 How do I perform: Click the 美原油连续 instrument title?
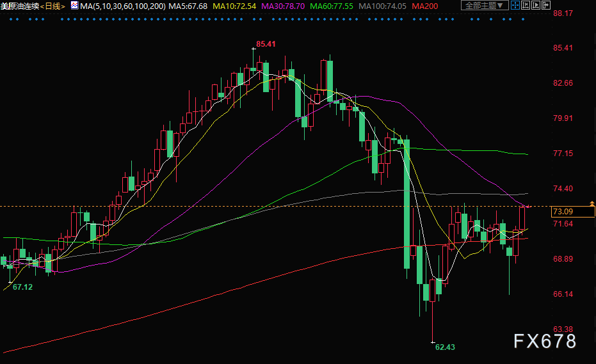coord(20,6)
